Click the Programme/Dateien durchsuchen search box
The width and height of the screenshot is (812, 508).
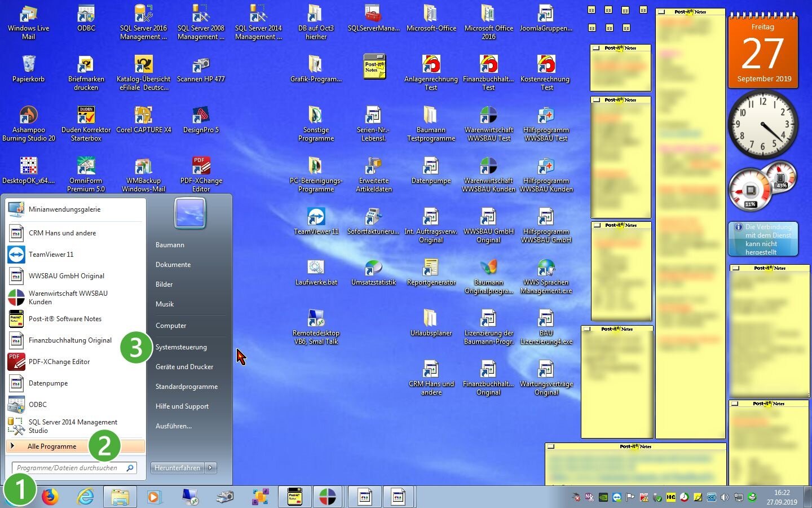[x=74, y=467]
